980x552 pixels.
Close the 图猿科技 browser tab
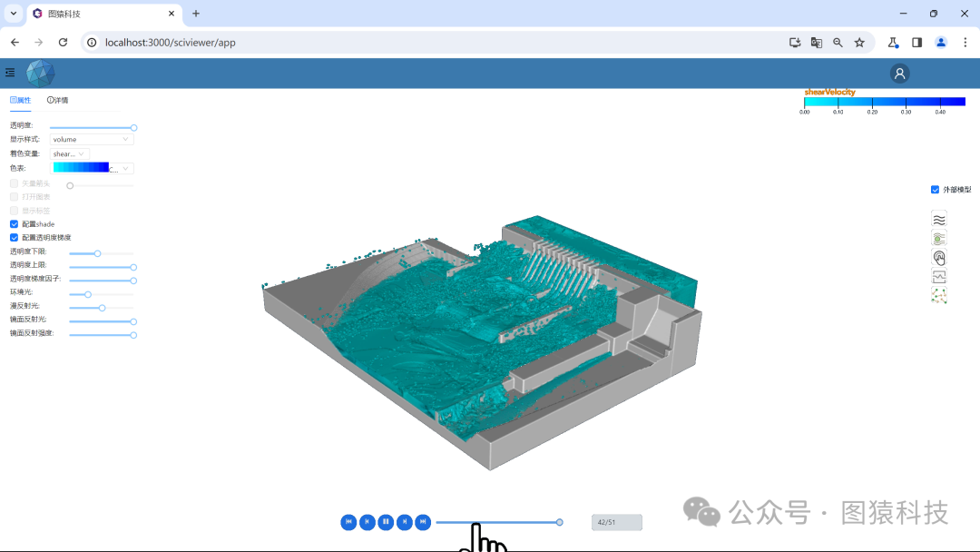coord(171,13)
